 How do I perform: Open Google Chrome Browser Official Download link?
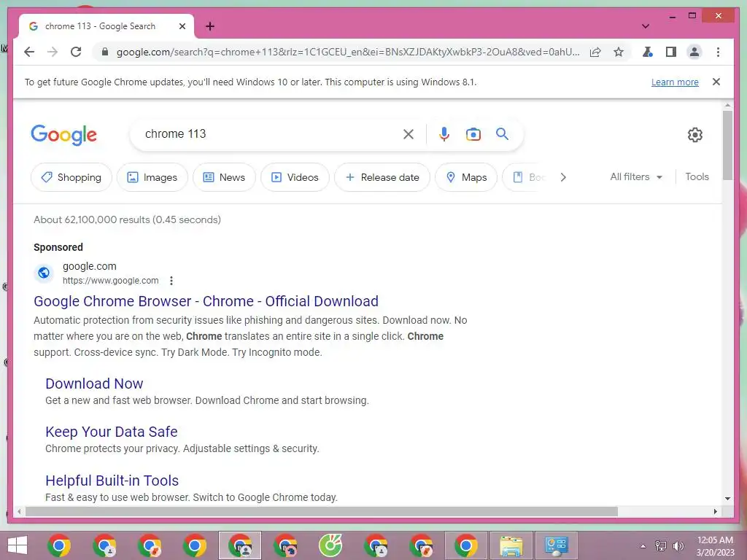point(206,301)
